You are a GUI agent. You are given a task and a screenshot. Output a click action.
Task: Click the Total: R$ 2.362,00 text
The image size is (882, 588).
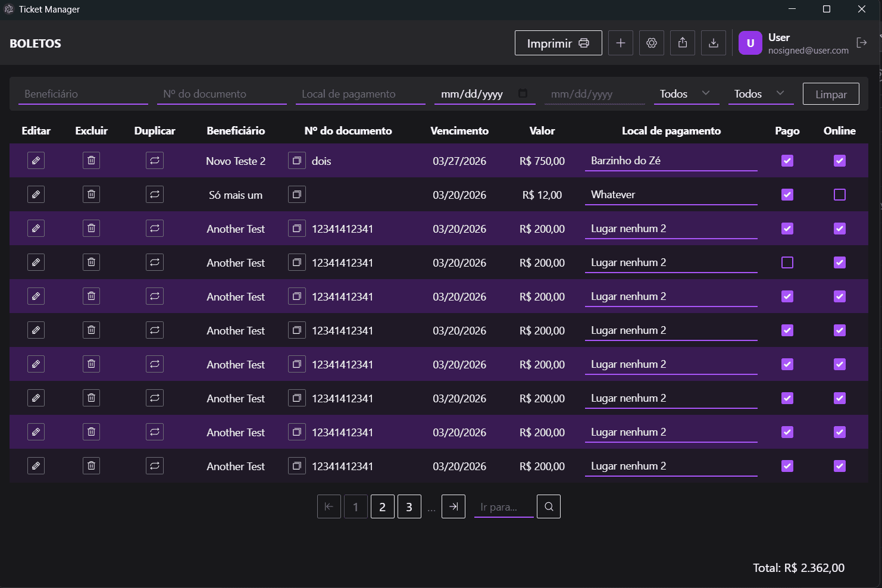[799, 568]
